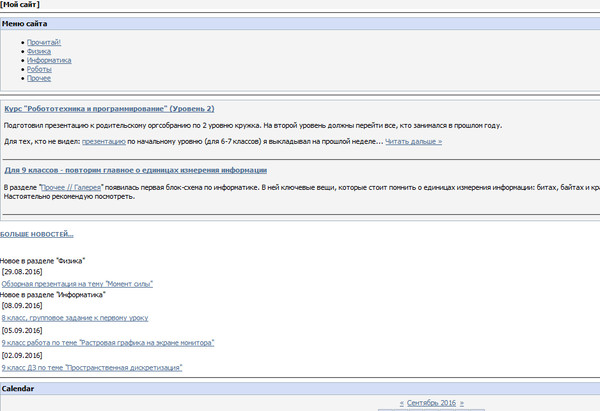Screen dimensions: 600x411
Task: Open 9 класс ДЗ Пространственная дискретизация
Action: click(x=92, y=368)
